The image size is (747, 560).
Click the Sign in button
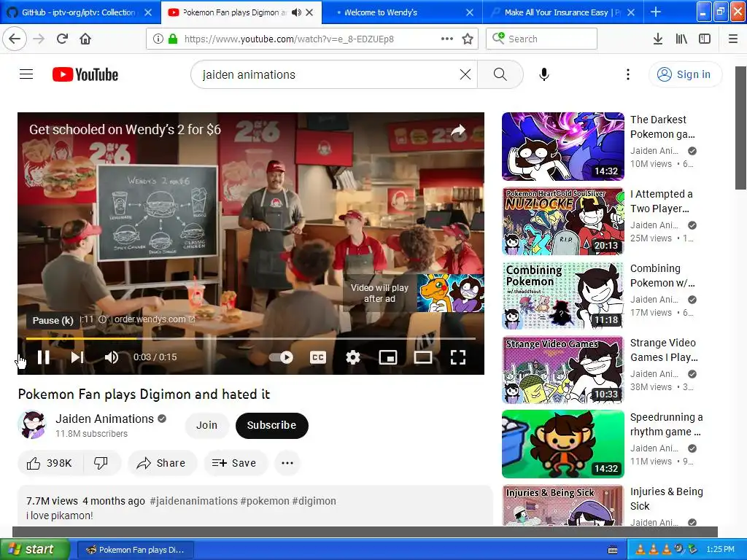[684, 74]
